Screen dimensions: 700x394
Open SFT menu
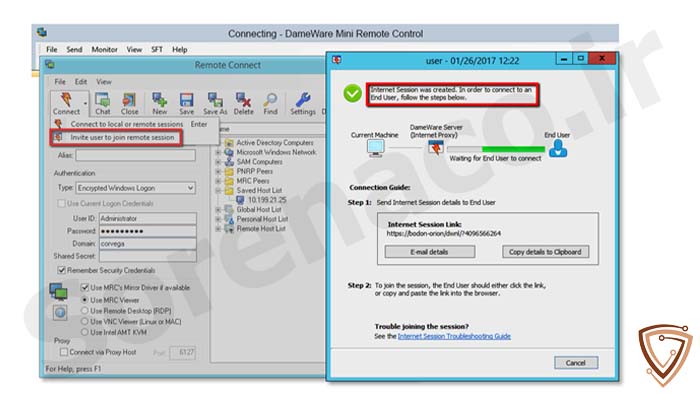[x=157, y=50]
